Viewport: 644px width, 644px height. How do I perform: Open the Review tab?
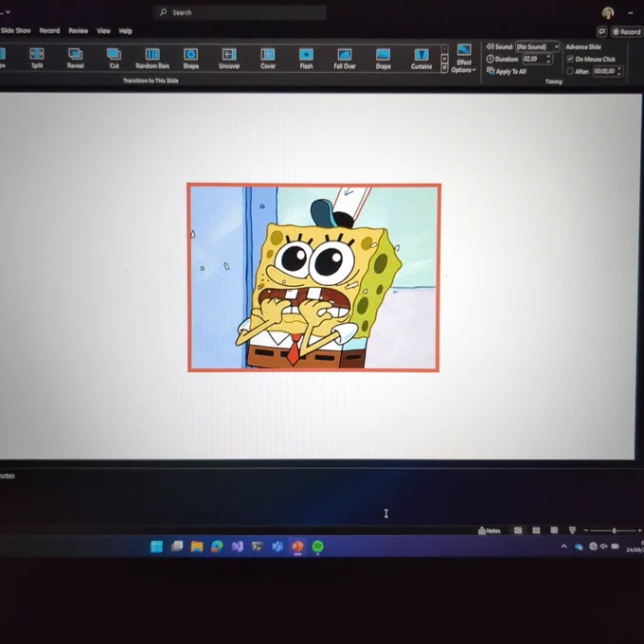tap(78, 31)
